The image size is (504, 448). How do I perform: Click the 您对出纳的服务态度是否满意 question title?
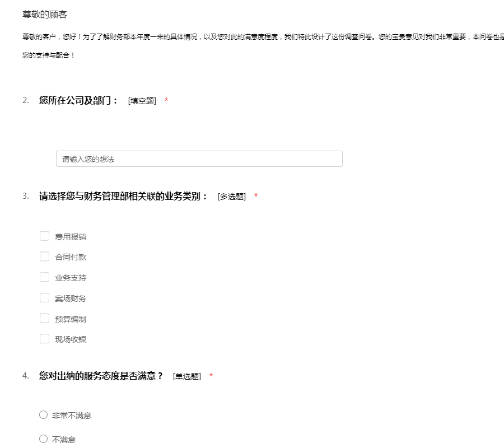tap(101, 376)
